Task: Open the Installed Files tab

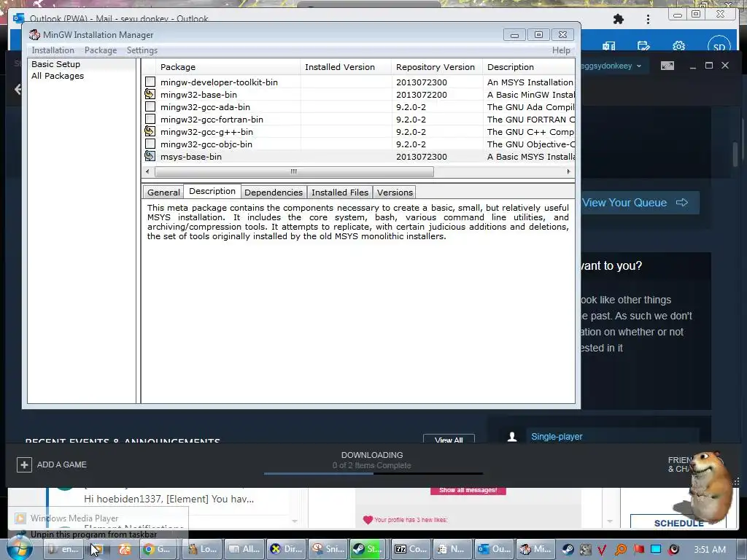Action: (x=340, y=192)
